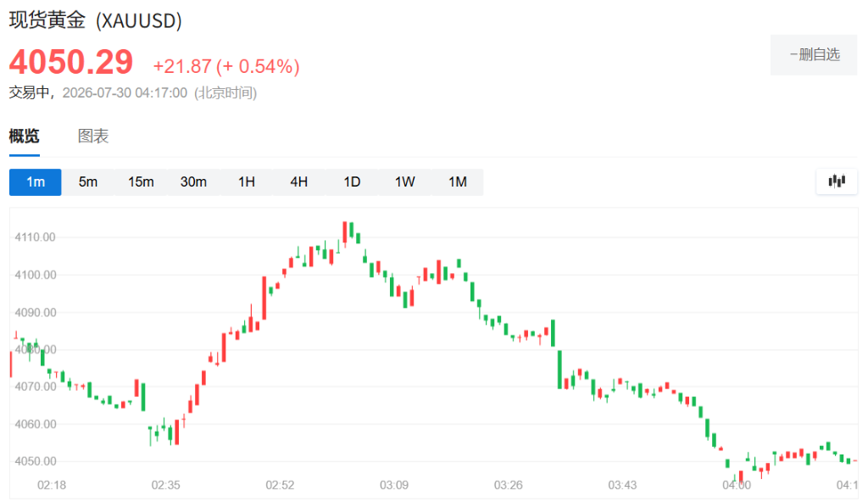
Task: Open the 概览 tab
Action: pyautogui.click(x=25, y=136)
